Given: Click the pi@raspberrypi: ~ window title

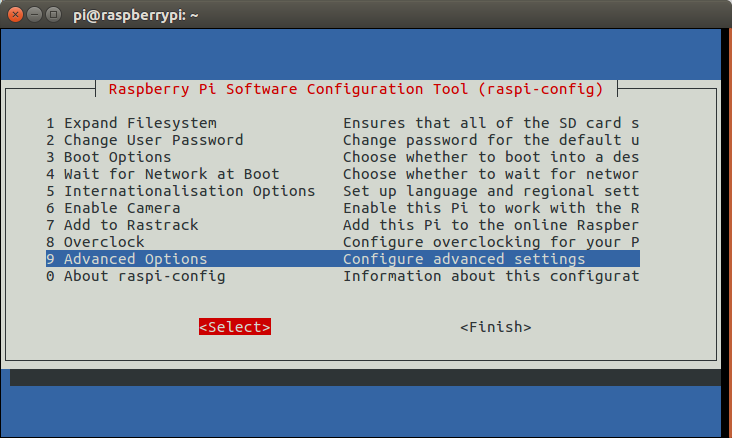Looking at the screenshot, I should [x=136, y=15].
